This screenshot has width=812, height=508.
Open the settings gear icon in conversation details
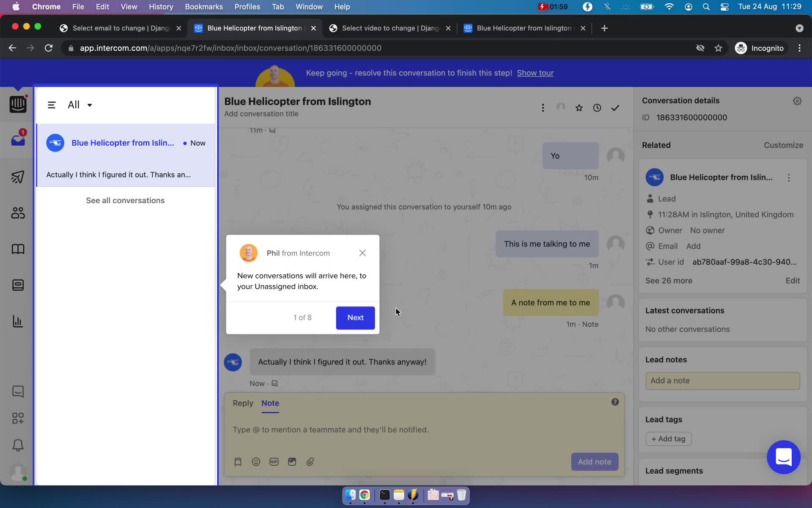coord(796,101)
